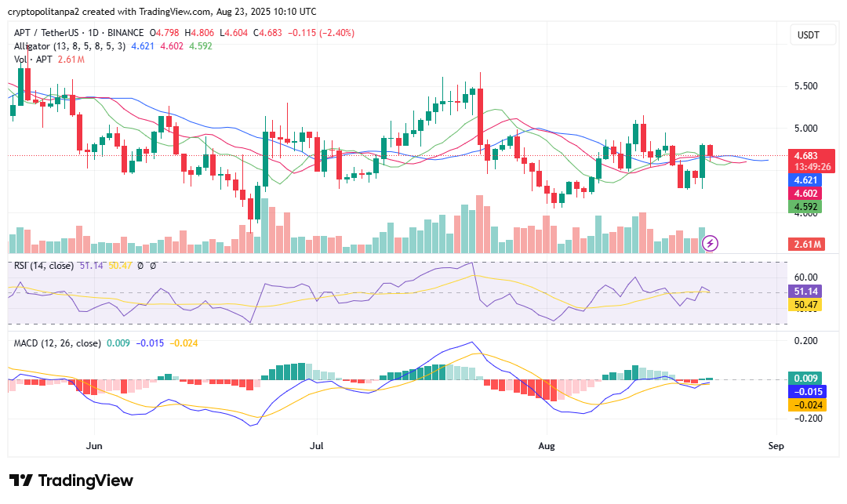Image resolution: width=847 pixels, height=504 pixels.
Task: Click the −0.115 (−2.40%) change value
Action: pos(321,33)
